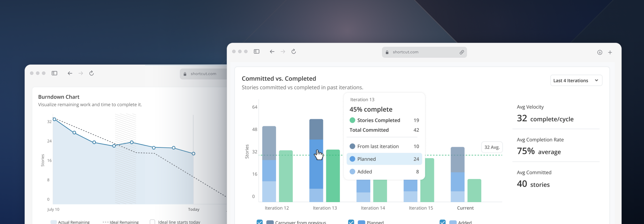Click the Committed vs. Completed heading
644x224 pixels.
(279, 78)
